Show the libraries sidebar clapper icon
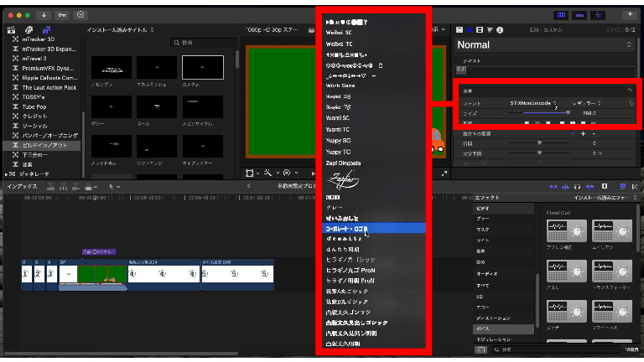The height and width of the screenshot is (362, 644). click(x=12, y=30)
